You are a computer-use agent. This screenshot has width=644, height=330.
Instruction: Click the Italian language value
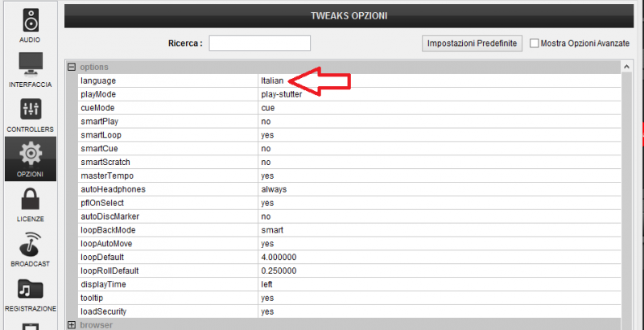[272, 80]
